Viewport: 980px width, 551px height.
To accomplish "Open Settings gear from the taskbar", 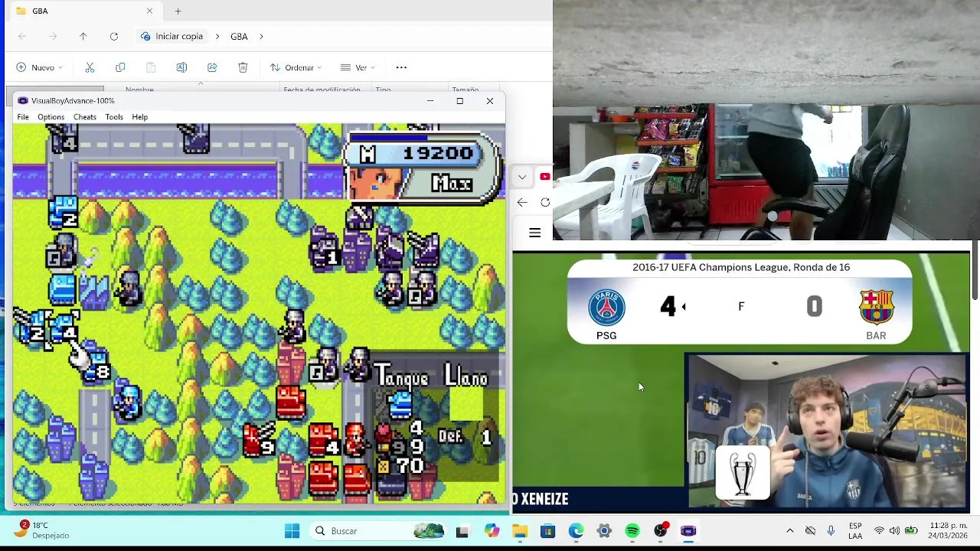I will coord(604,530).
